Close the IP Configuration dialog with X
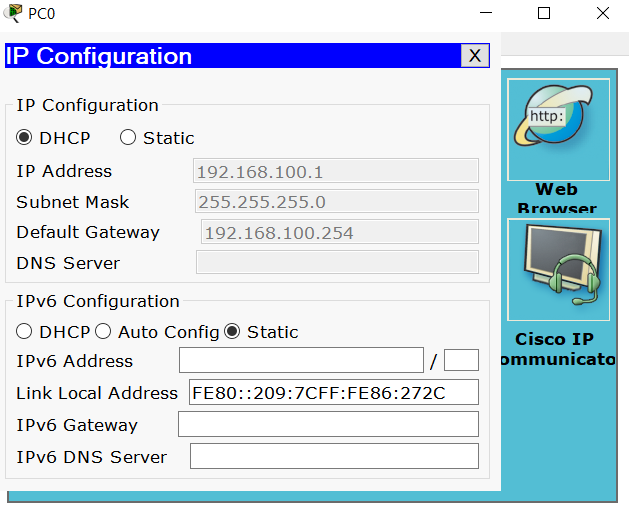 (475, 56)
